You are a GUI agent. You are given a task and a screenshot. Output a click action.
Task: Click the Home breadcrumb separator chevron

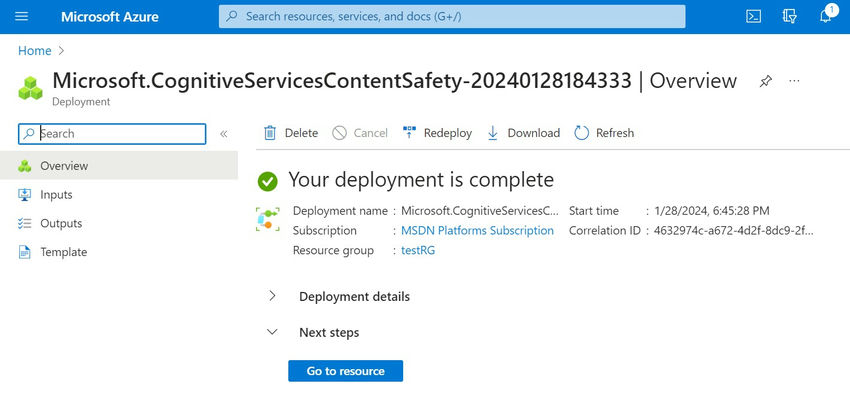coord(61,50)
